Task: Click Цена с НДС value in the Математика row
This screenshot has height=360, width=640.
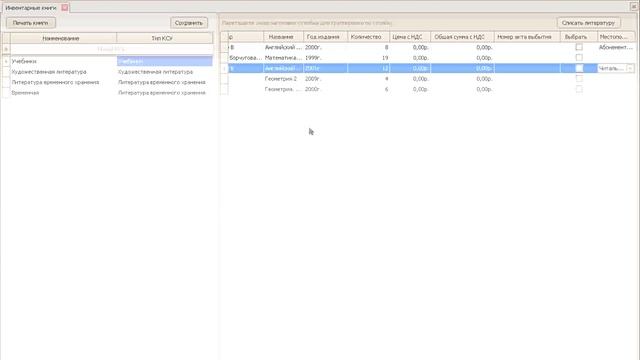Action: [x=410, y=58]
